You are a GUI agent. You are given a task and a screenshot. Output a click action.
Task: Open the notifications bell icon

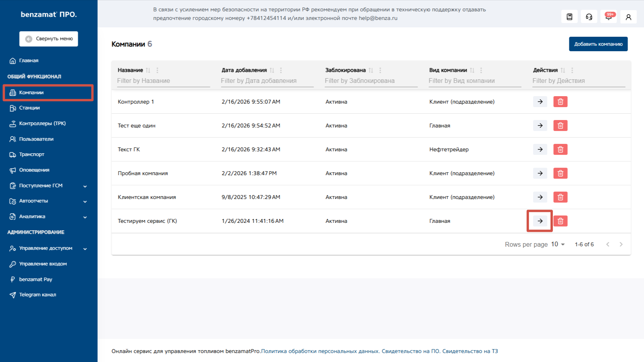608,17
